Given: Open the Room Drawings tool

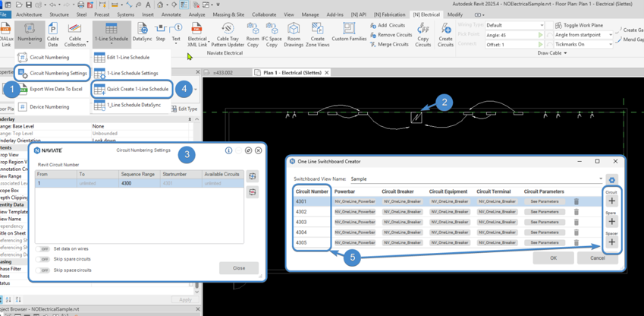Looking at the screenshot, I should coord(294,35).
